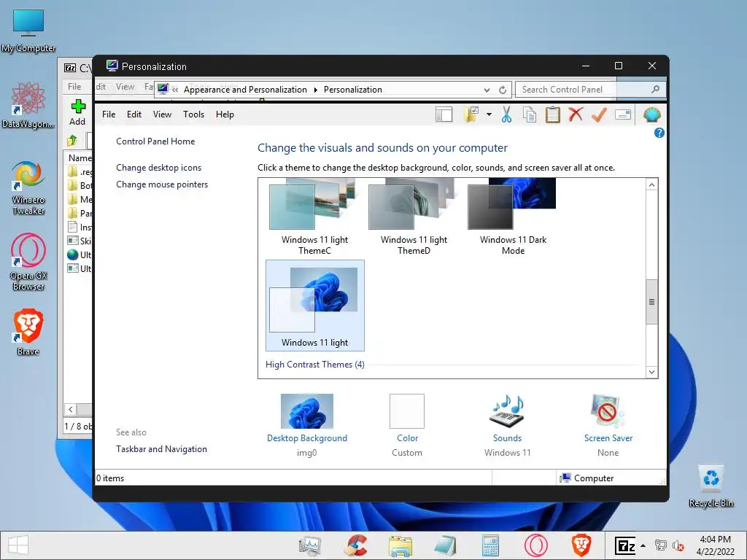Screen dimensions: 747x560
Task: Click the theme list scrollbar thumb
Action: pos(651,302)
